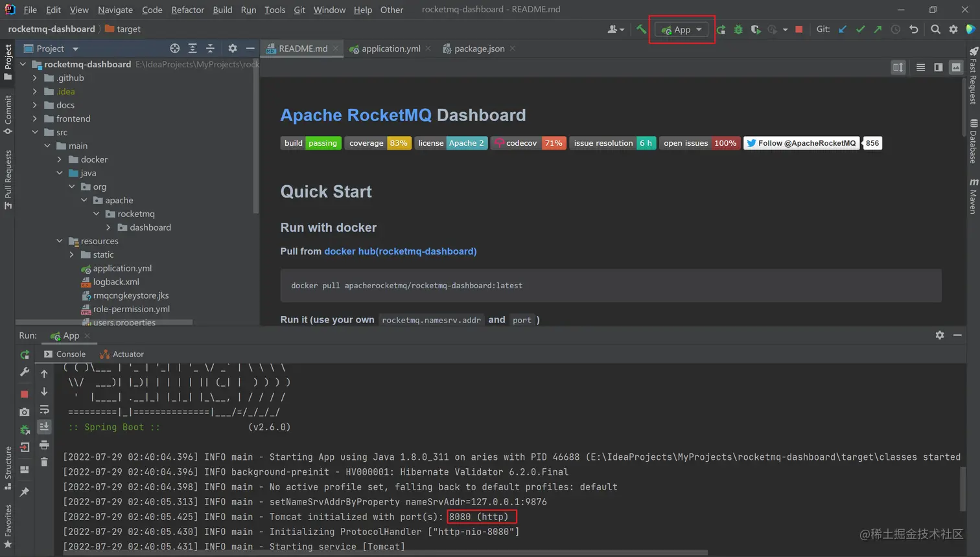
Task: Toggle scroll to end in console
Action: (44, 426)
